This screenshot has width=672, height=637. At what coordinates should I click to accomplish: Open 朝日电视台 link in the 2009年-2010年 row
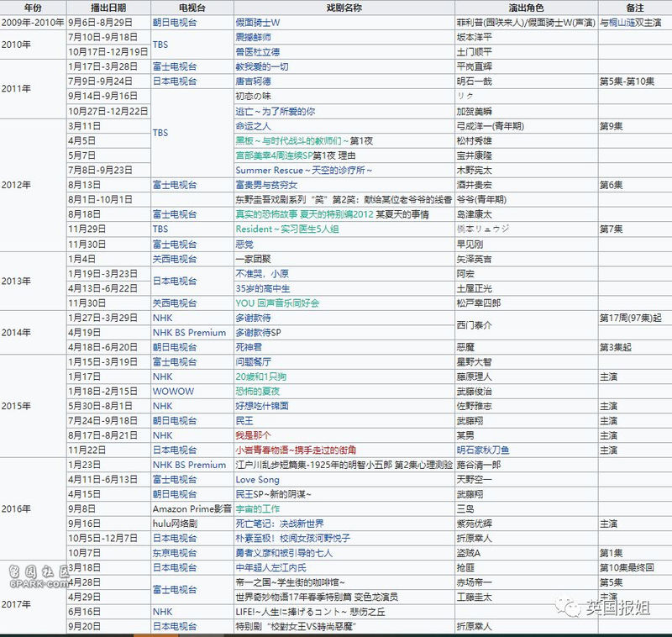175,23
